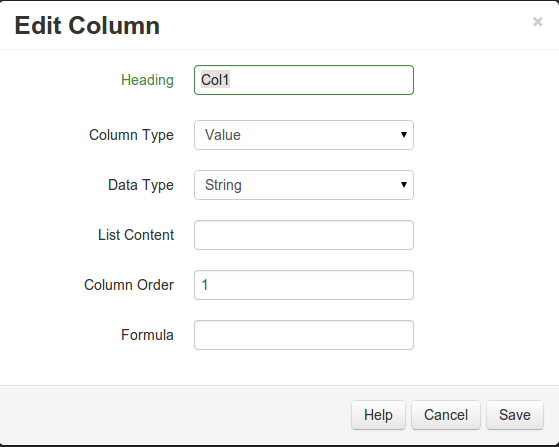
Task: Click the arrow on the String dropdown
Action: coord(404,185)
